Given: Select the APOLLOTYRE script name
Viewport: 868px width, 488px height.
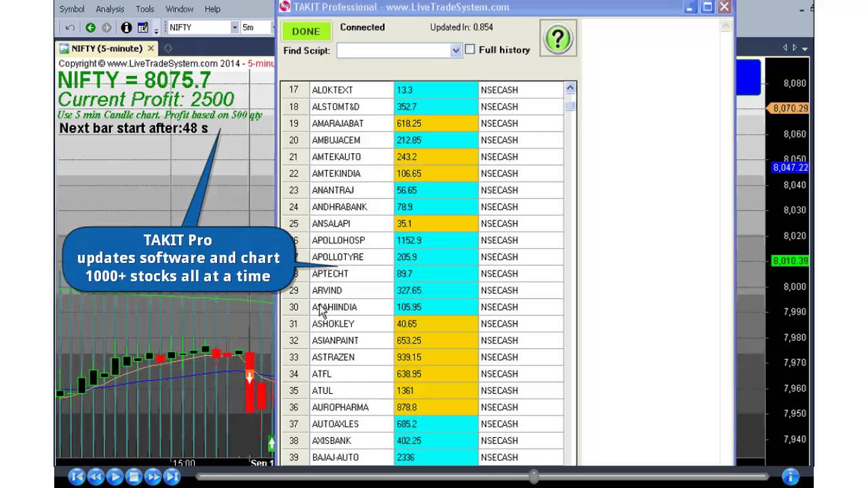Looking at the screenshot, I should pyautogui.click(x=338, y=257).
